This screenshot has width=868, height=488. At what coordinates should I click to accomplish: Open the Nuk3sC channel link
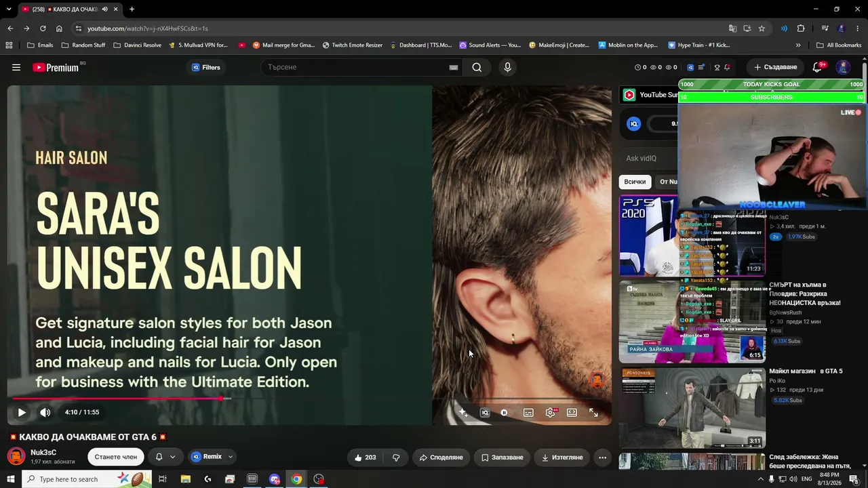point(43,452)
